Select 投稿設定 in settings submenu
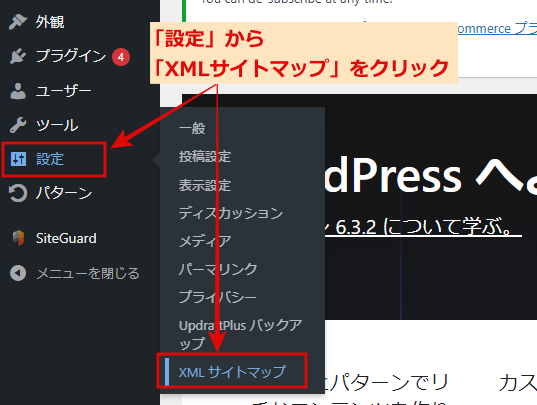 pos(205,157)
